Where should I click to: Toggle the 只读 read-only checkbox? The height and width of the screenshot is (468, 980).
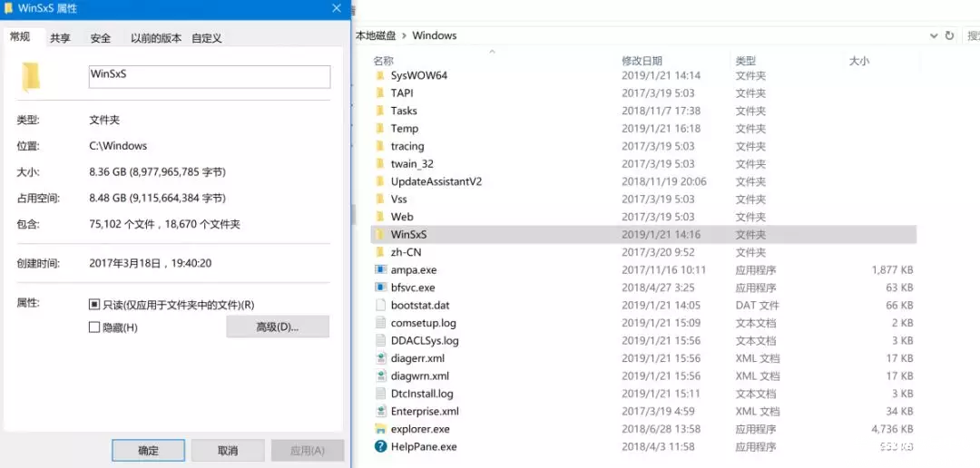tap(94, 305)
